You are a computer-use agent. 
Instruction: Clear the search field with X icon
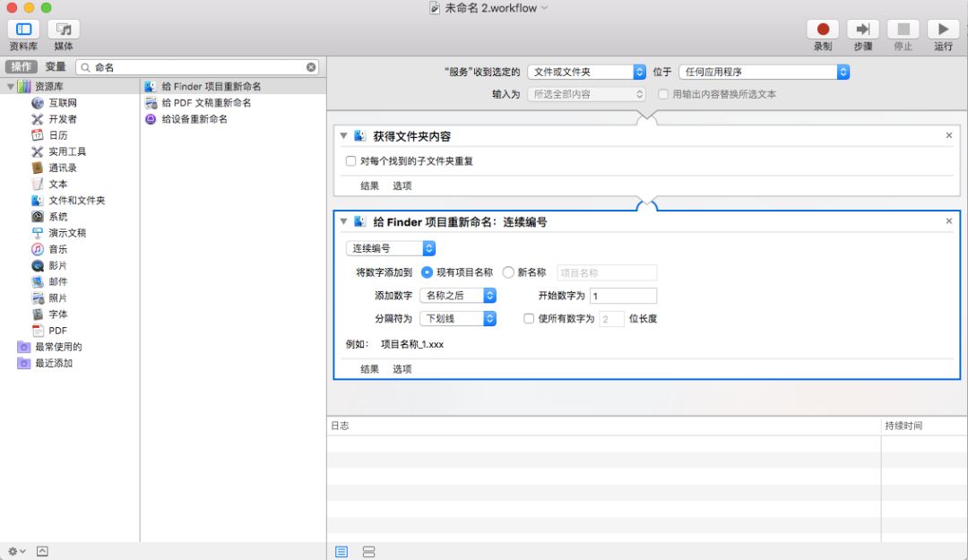(311, 67)
